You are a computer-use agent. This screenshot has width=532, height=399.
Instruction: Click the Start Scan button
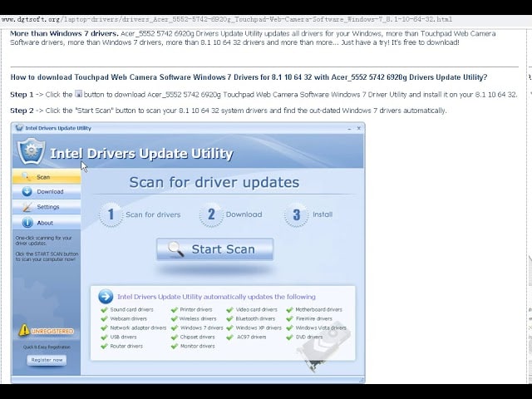pyautogui.click(x=214, y=249)
